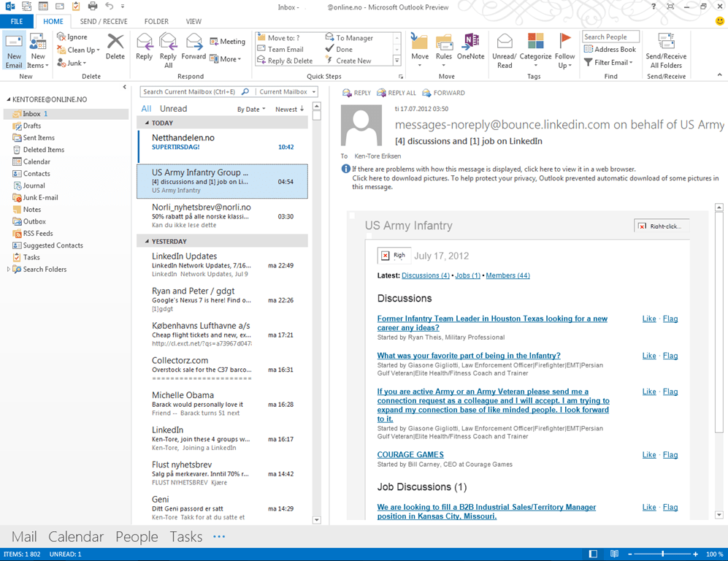The height and width of the screenshot is (561, 728).
Task: Click Ignore conversation button
Action: click(x=72, y=37)
